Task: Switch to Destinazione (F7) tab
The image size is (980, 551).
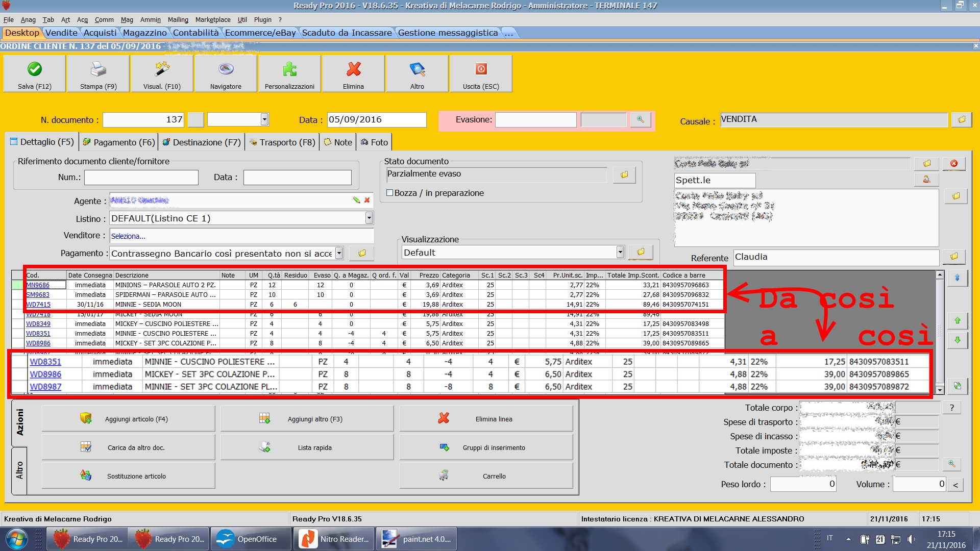Action: pyautogui.click(x=202, y=142)
